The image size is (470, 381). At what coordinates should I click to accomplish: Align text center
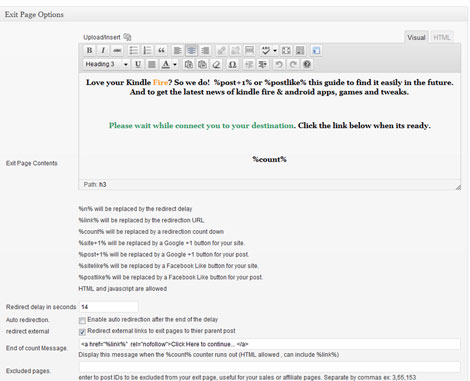(191, 50)
